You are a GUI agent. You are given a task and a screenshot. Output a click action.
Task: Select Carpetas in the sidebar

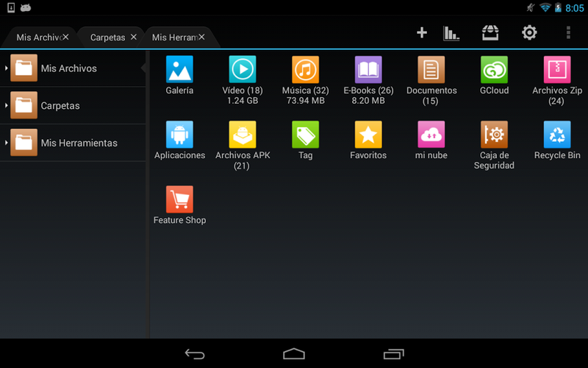click(73, 105)
